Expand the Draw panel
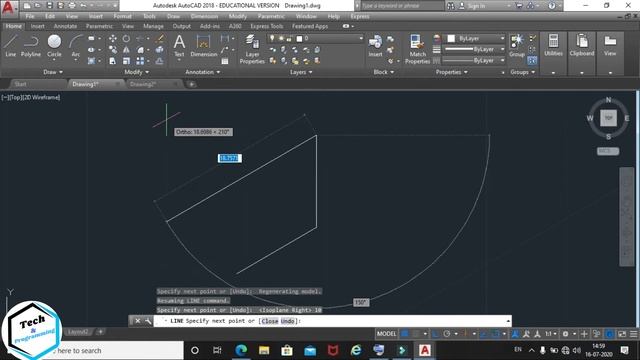640x360 pixels. tap(53, 72)
